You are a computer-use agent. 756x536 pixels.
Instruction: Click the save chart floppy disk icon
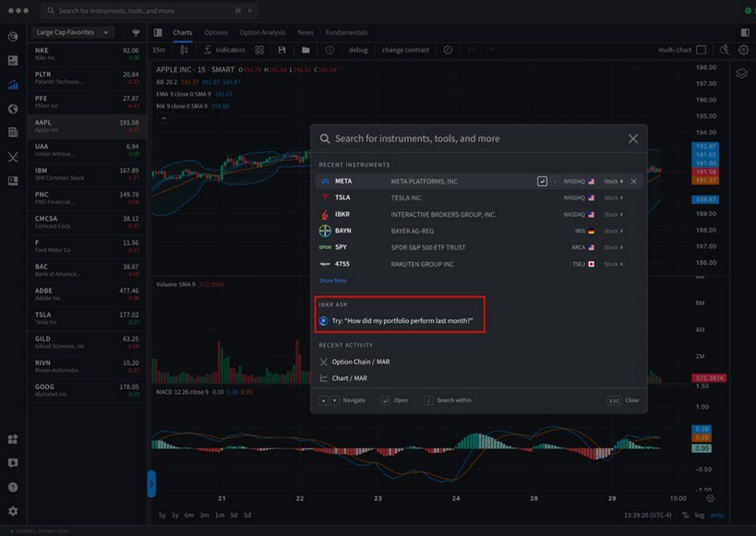click(282, 50)
